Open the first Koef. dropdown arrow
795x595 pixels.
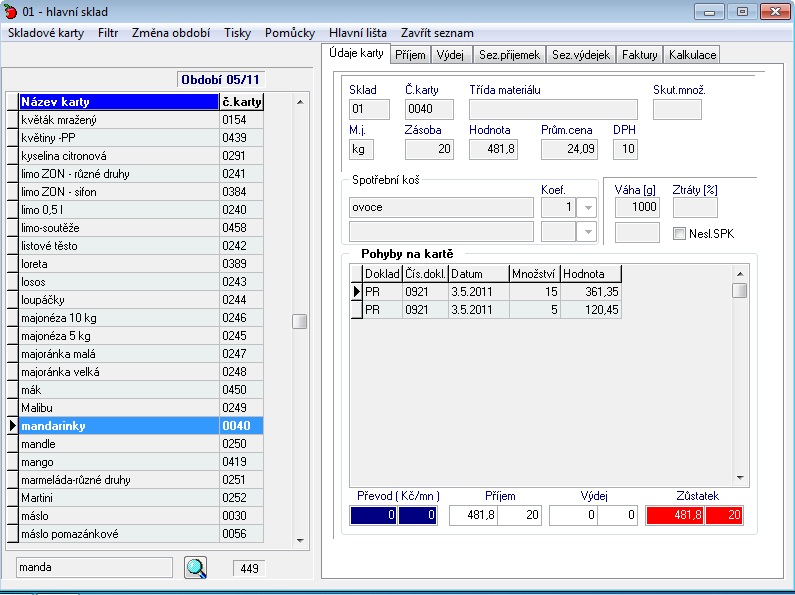(x=587, y=207)
